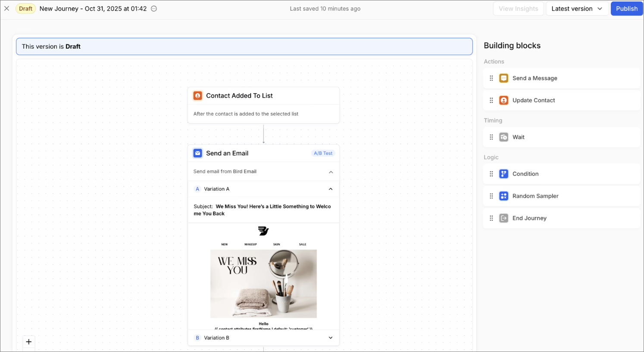The width and height of the screenshot is (644, 352).
Task: Click the envelope icon on Send an Email
Action: click(x=197, y=153)
